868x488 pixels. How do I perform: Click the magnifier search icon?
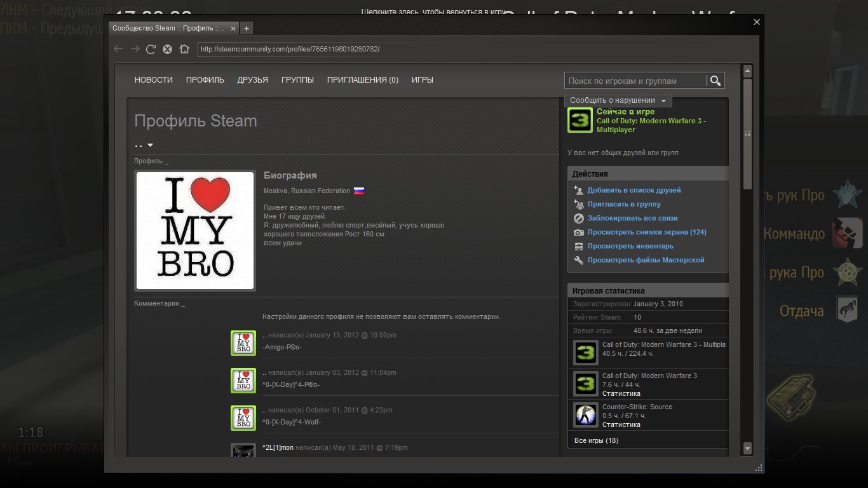pos(715,81)
